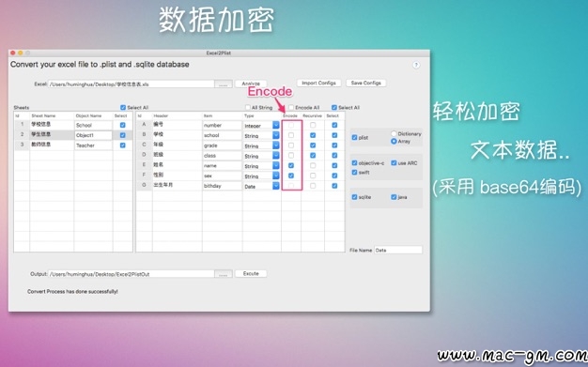Toggle the swift output checkbox
Screen dimensions: 588x367
(354, 173)
